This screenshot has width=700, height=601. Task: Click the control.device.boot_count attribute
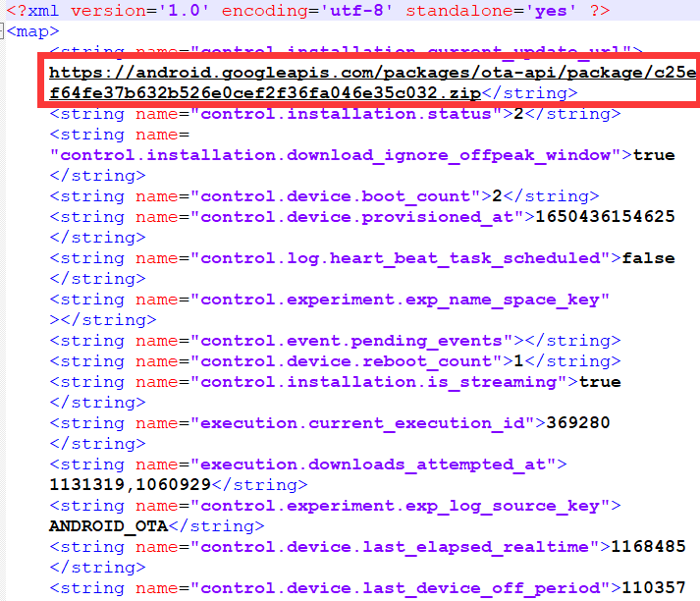point(335,196)
